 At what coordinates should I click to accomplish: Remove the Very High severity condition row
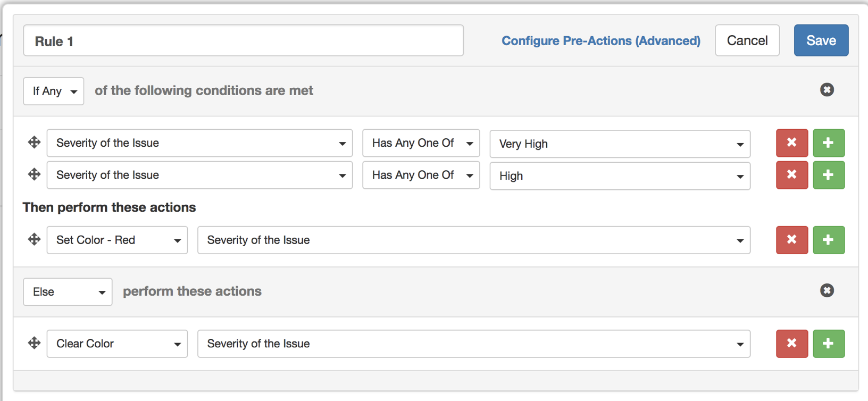[x=791, y=143]
